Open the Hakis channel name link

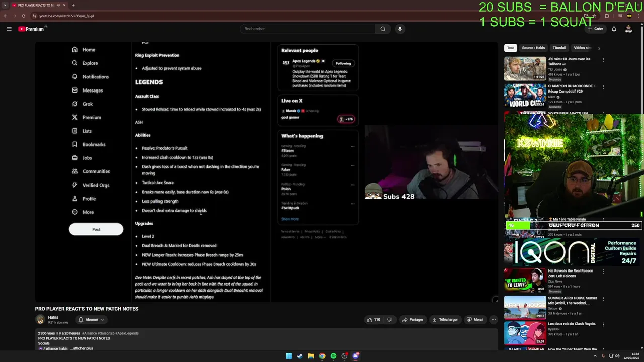pos(53,317)
